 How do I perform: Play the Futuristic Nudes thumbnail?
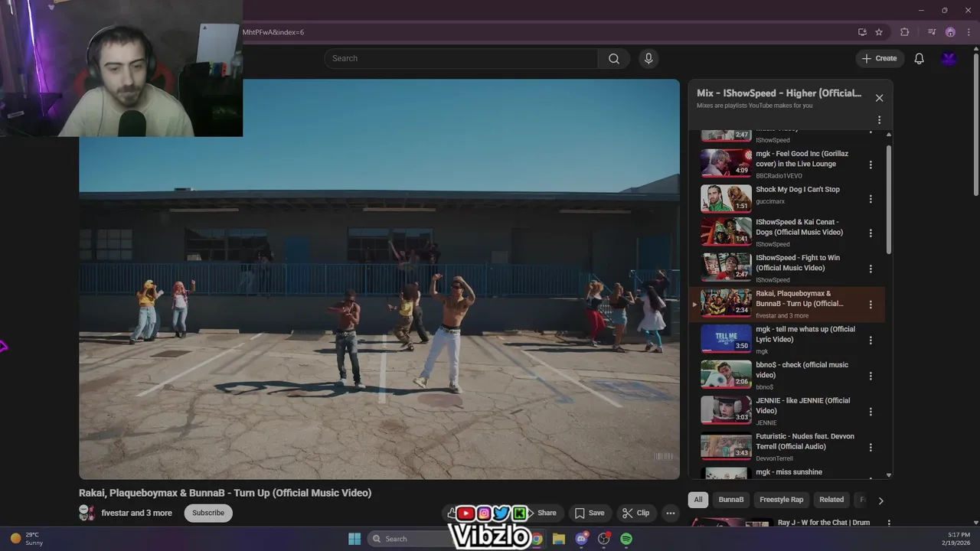click(726, 446)
